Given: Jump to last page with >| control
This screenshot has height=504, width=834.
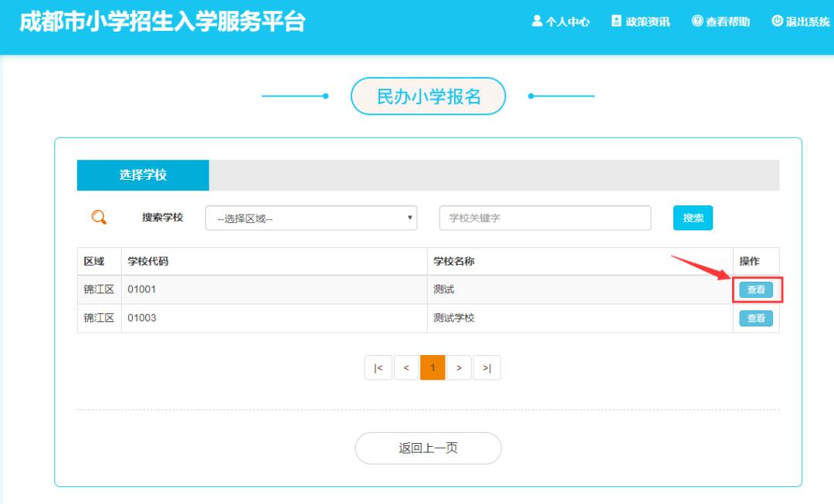Looking at the screenshot, I should 486,367.
